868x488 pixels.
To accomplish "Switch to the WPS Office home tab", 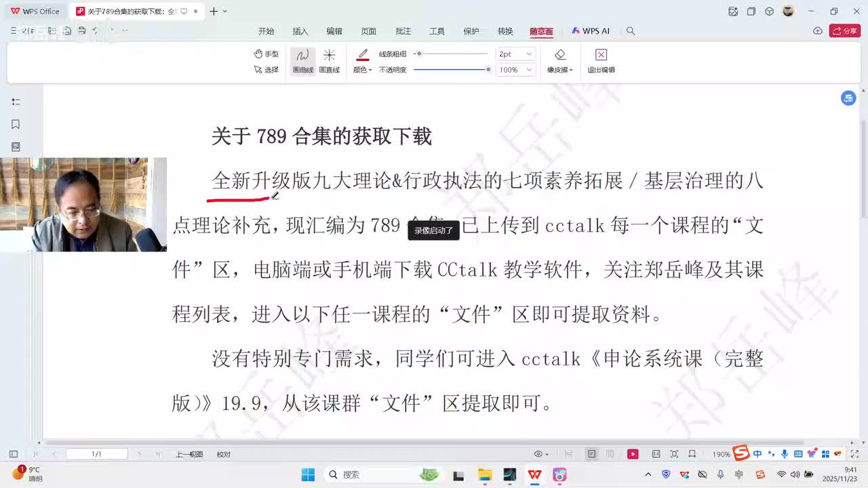I will click(x=35, y=12).
